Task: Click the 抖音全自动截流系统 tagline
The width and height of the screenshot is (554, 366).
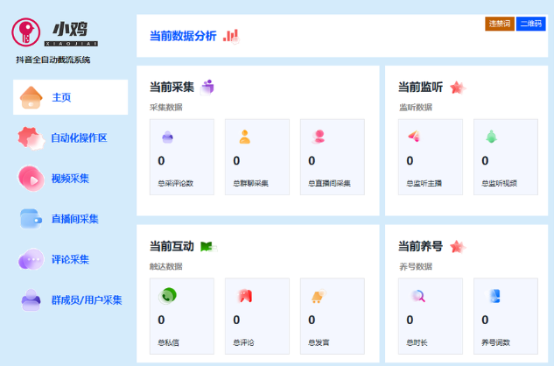Action: (x=53, y=60)
